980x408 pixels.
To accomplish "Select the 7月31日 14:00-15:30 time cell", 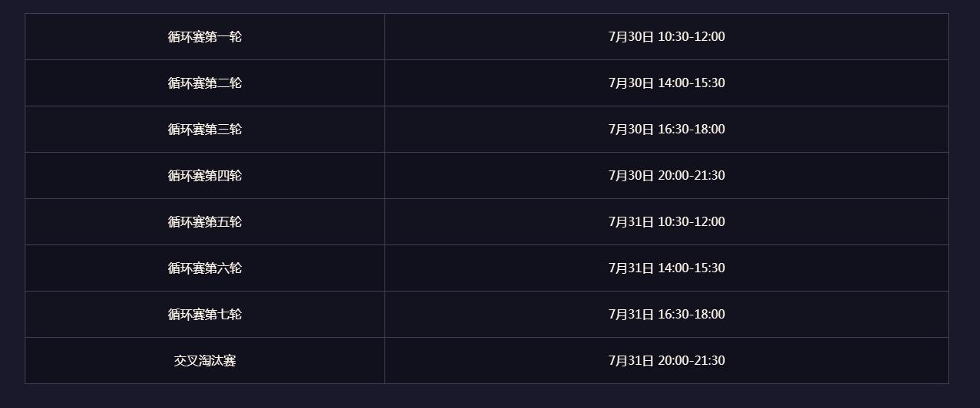I will (666, 268).
